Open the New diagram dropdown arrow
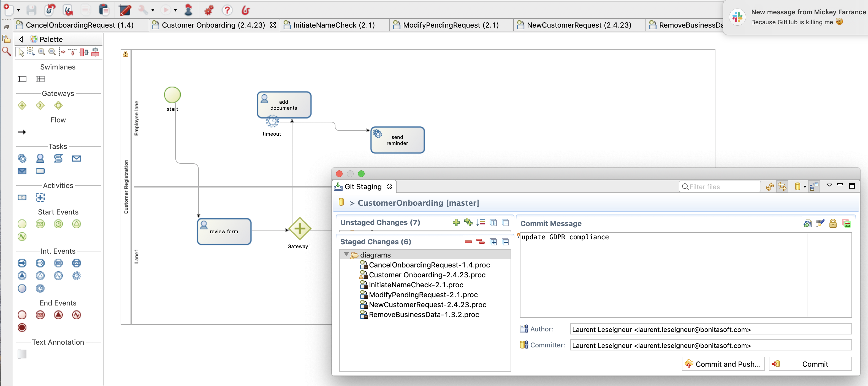Viewport: 868px width, 386px height. click(18, 10)
